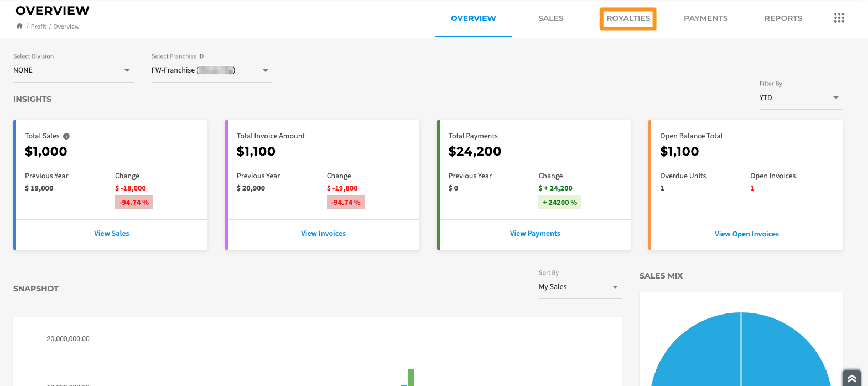
Task: Click the View Invoices link
Action: (x=324, y=234)
